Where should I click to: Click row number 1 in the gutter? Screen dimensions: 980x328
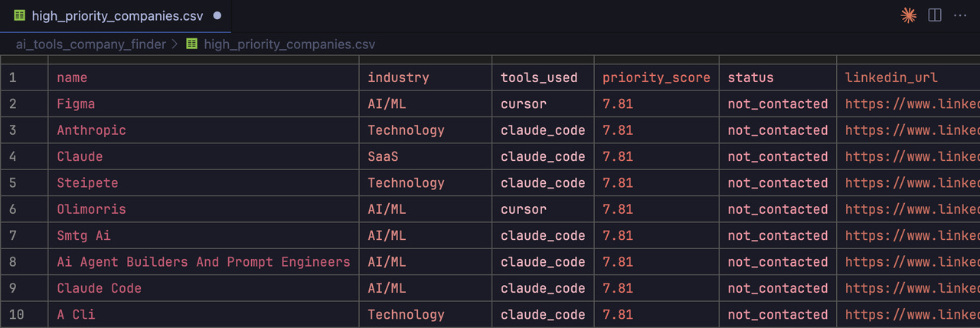(x=12, y=77)
